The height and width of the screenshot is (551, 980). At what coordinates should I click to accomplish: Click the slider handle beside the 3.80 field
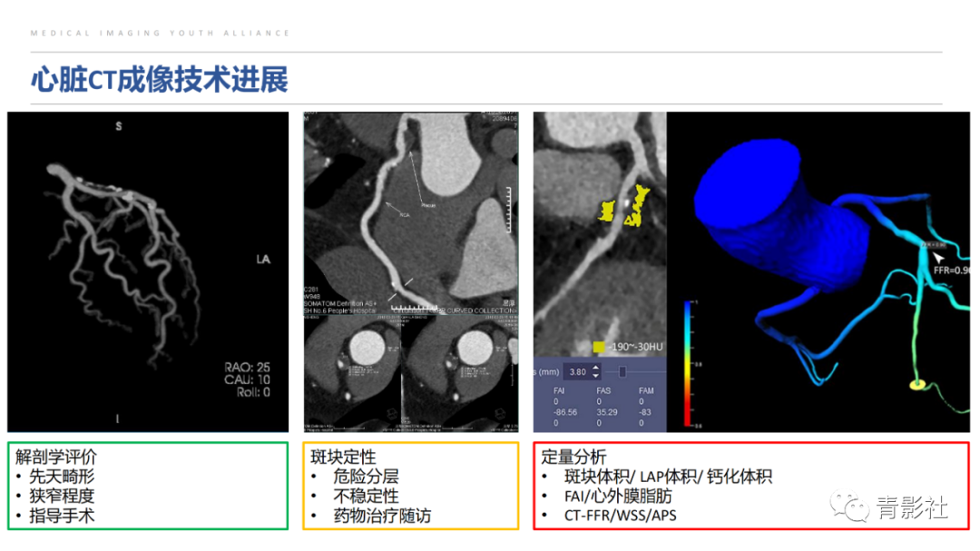622,371
